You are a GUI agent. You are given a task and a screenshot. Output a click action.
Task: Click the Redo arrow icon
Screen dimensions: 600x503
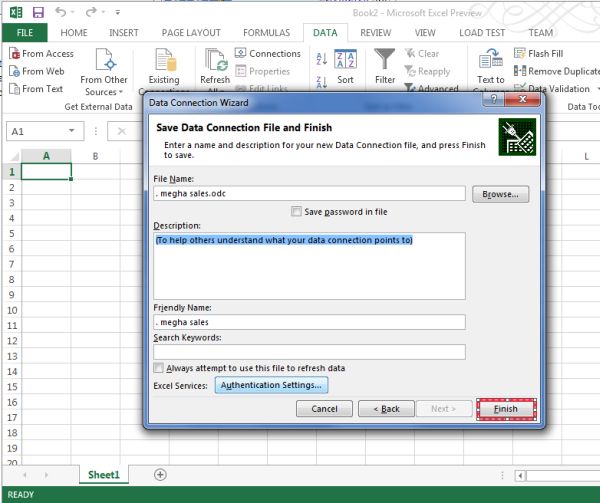point(91,12)
